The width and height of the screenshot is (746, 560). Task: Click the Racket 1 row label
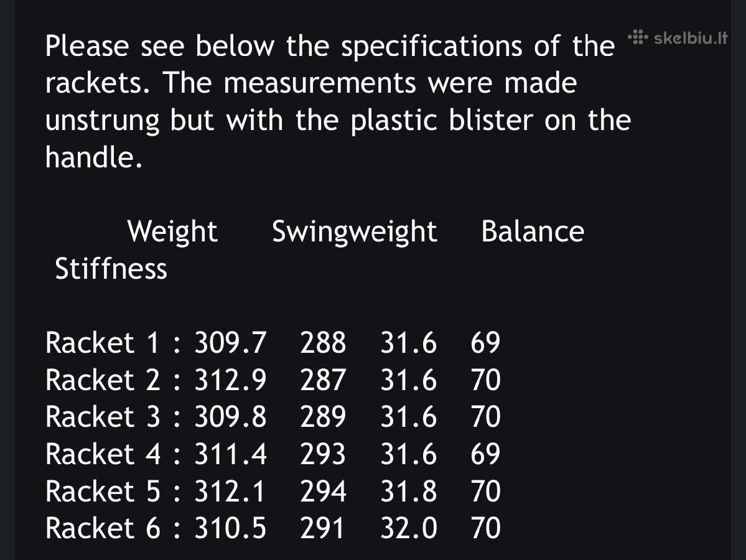coord(102,343)
